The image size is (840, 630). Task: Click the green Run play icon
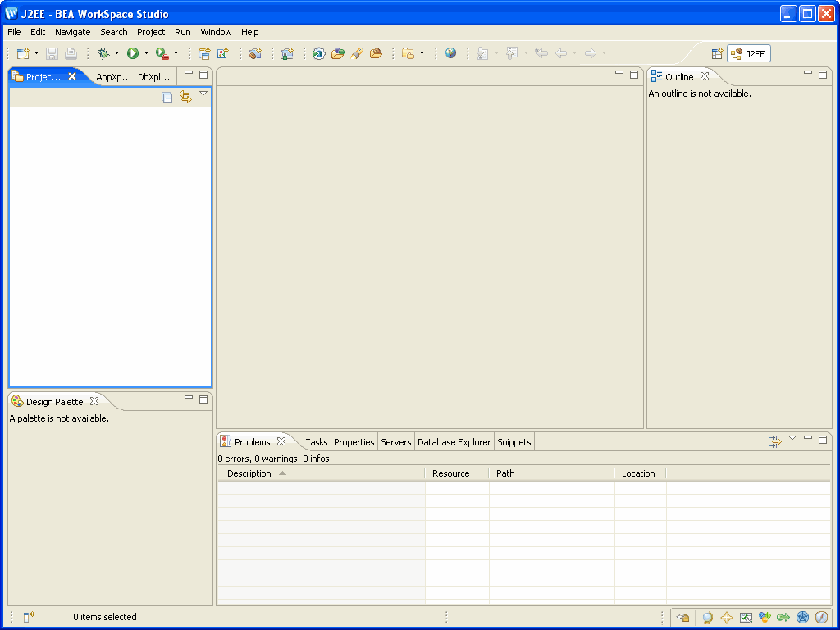[x=133, y=53]
